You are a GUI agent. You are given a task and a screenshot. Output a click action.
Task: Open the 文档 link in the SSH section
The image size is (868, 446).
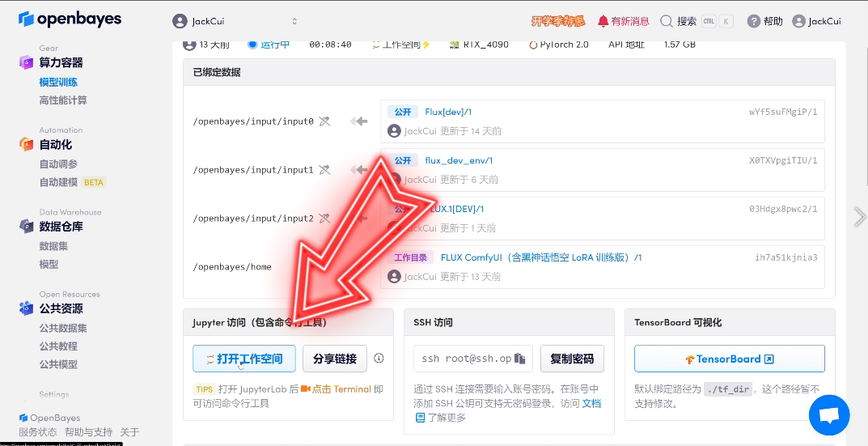pyautogui.click(x=591, y=403)
